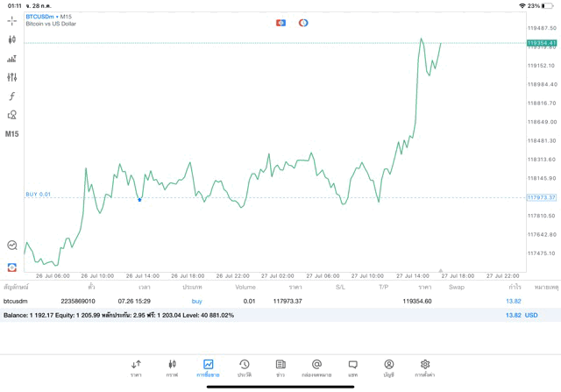Switch to the ราคา (Quotes) tab
Screen dimensions: 561x392
[x=136, y=367]
